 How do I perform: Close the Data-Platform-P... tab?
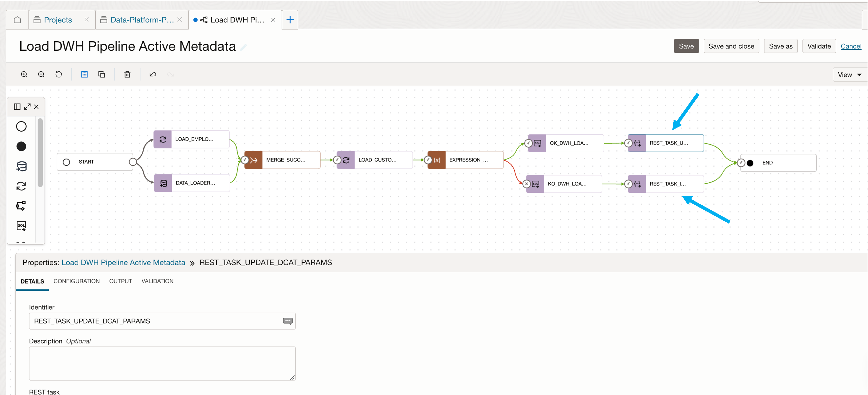click(x=180, y=20)
